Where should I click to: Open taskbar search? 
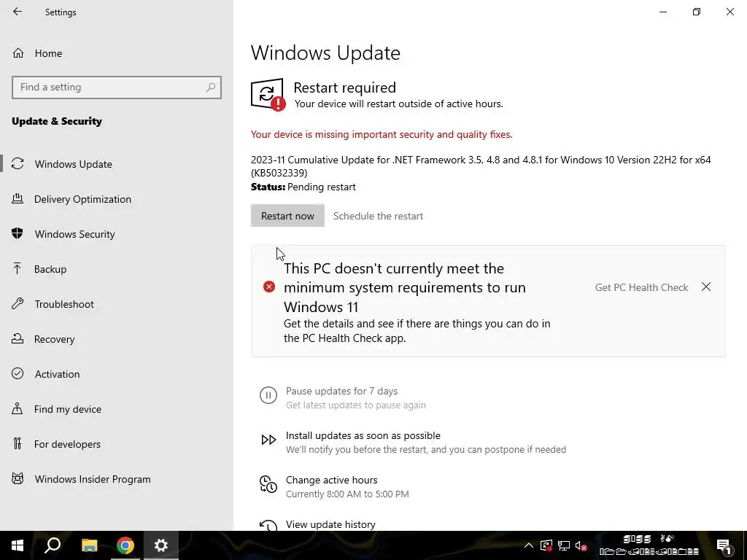tap(53, 545)
